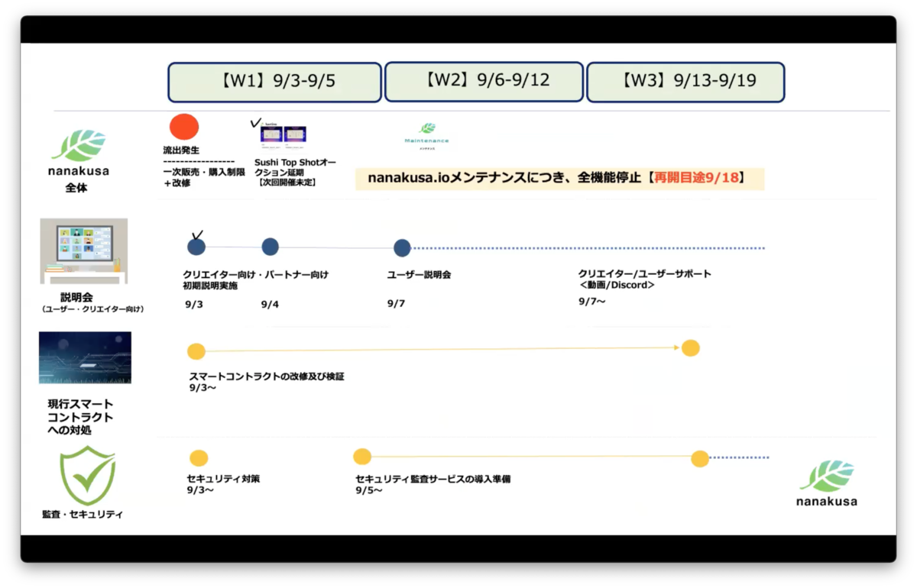
Task: Click the 9/5～ date under セキュリティ監査サービスの導入準備
Action: pyautogui.click(x=369, y=490)
